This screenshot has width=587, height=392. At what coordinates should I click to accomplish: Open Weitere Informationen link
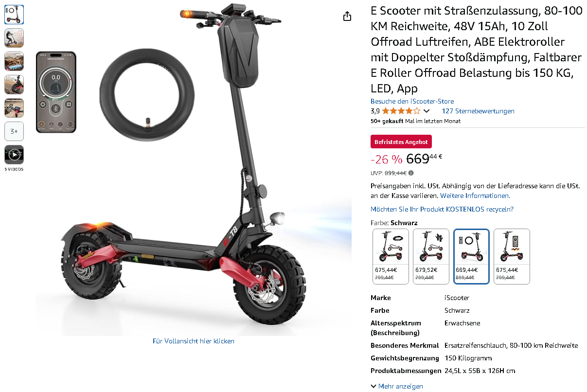click(475, 196)
